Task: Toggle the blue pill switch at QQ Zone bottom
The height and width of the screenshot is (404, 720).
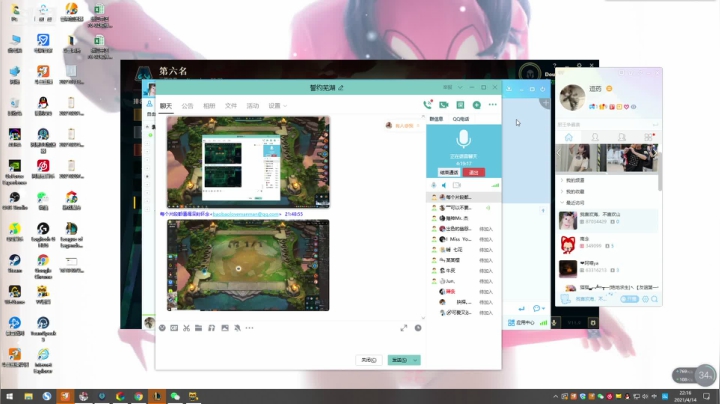Action: (629, 299)
